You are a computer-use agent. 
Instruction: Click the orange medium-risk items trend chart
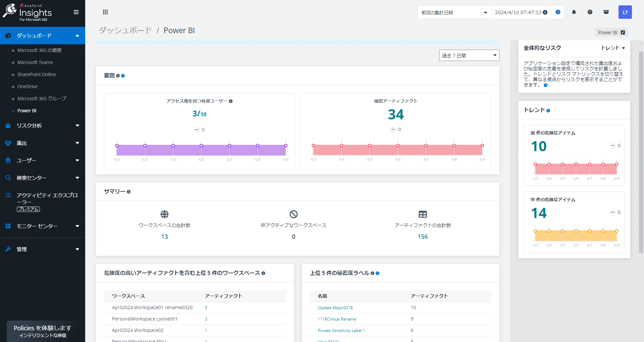pos(576,236)
